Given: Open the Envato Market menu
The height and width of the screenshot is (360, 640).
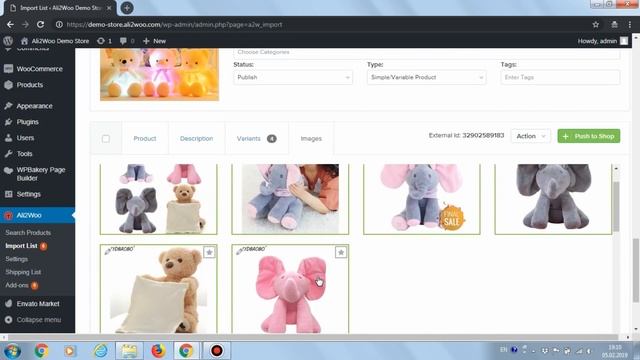Looking at the screenshot, I should click(x=37, y=304).
